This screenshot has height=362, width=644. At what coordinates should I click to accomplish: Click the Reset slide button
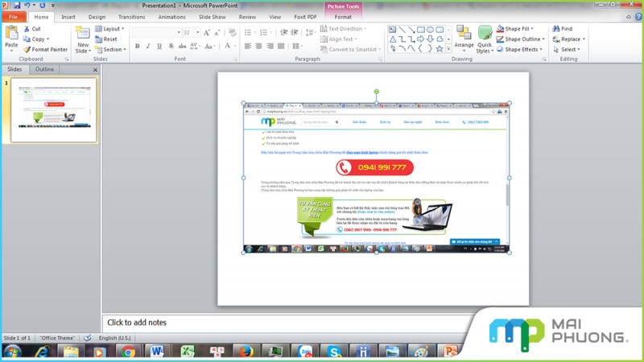[106, 39]
